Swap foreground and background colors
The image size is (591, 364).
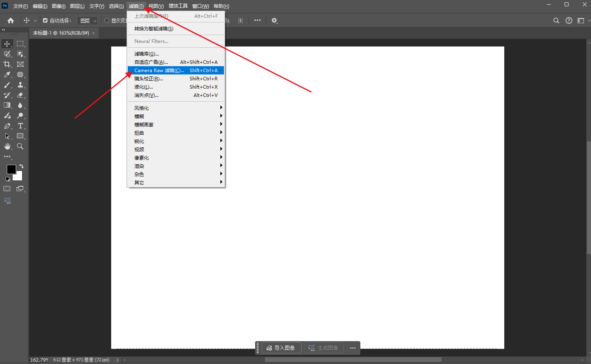21,166
